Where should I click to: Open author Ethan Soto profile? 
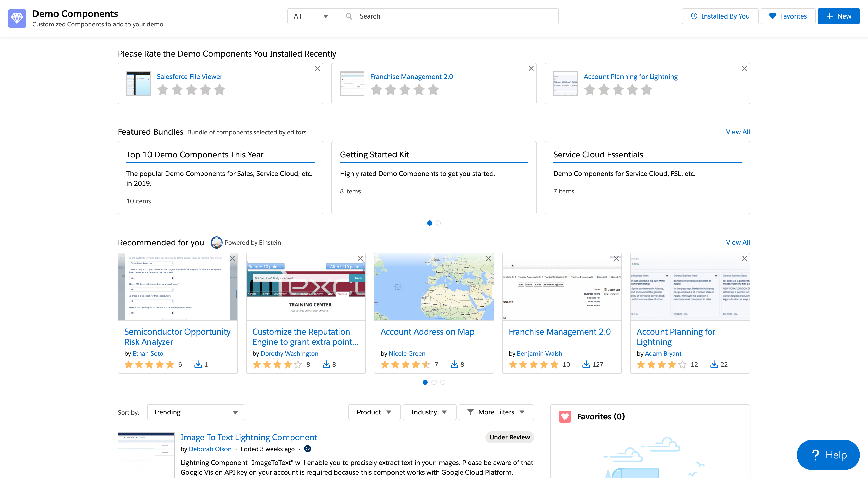[148, 353]
